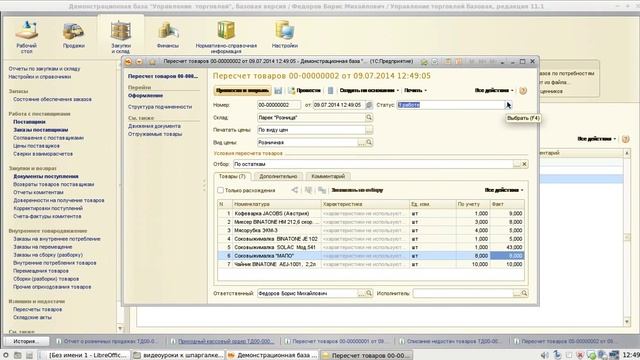Select the Чайник BINATONE AEJ-1001 row

tap(371, 264)
